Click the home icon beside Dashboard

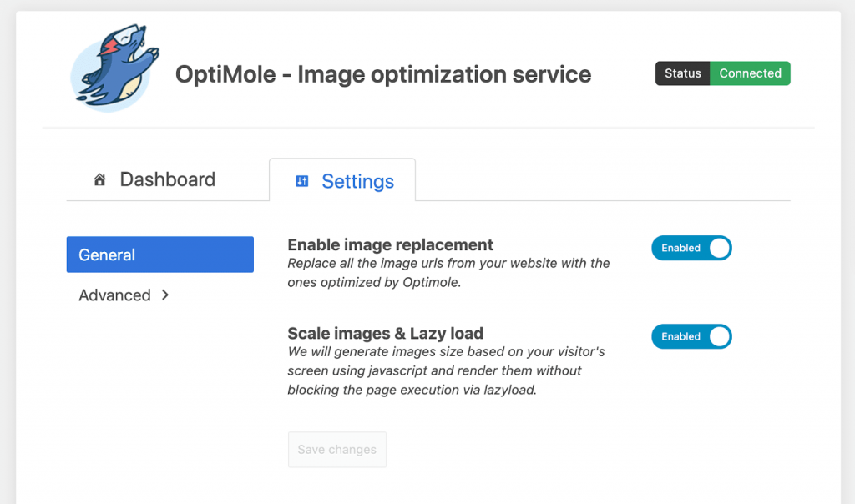coord(100,179)
